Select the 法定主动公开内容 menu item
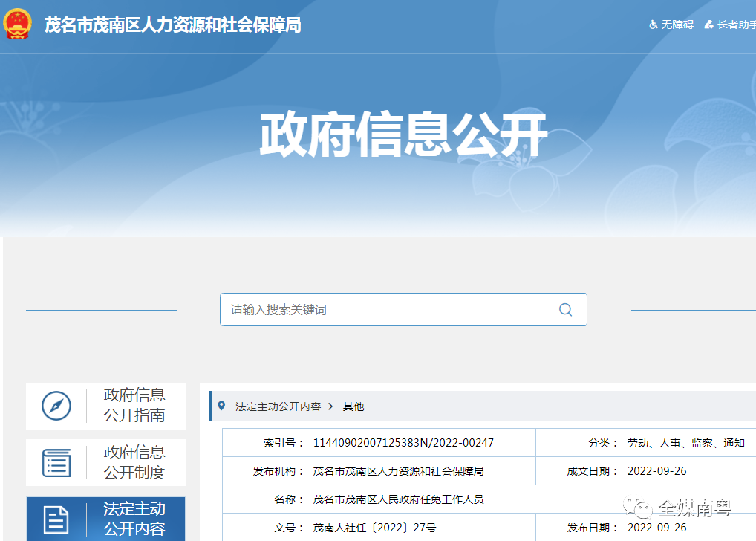The width and height of the screenshot is (756, 541). (106, 519)
